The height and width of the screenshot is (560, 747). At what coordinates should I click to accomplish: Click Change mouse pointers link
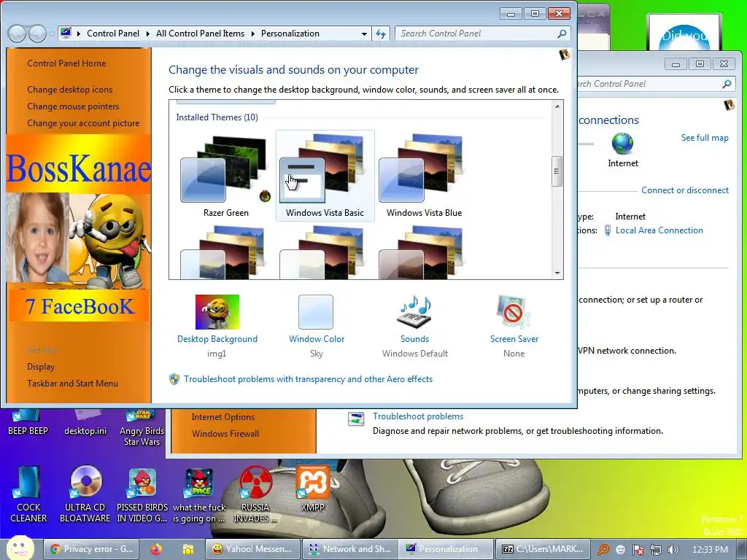pyautogui.click(x=73, y=106)
